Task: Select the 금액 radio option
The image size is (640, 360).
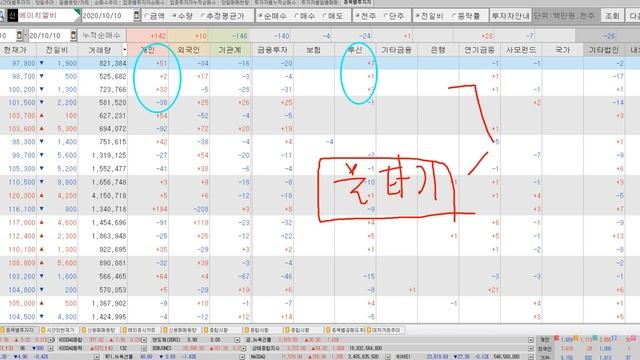Action: point(154,16)
